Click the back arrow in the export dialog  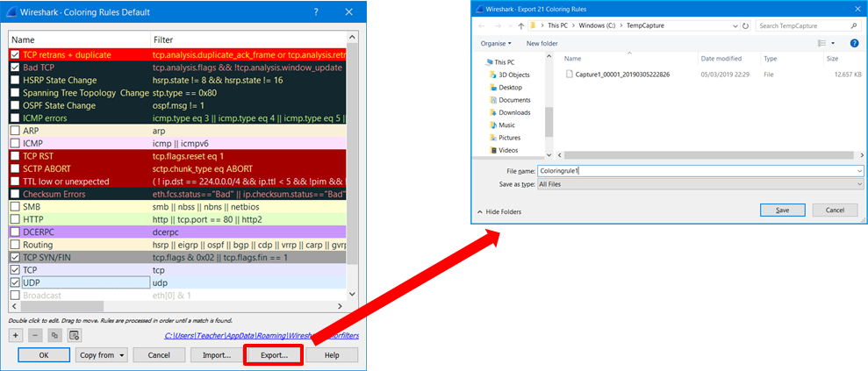484,25
